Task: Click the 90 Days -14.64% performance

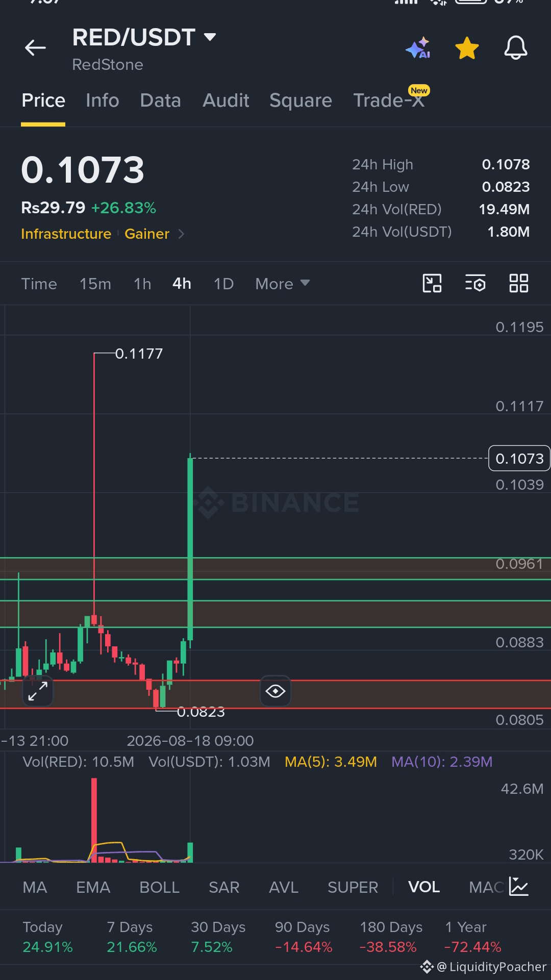Action: click(x=304, y=937)
